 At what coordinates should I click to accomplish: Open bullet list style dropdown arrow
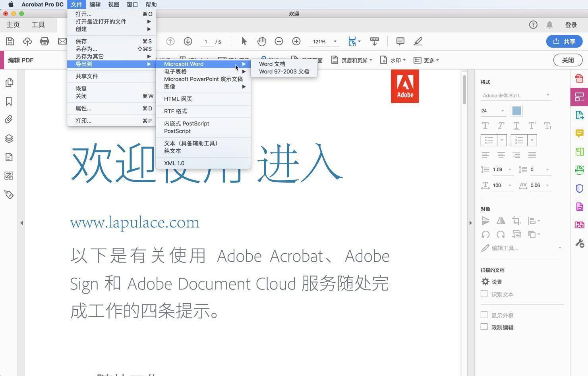[x=502, y=140]
